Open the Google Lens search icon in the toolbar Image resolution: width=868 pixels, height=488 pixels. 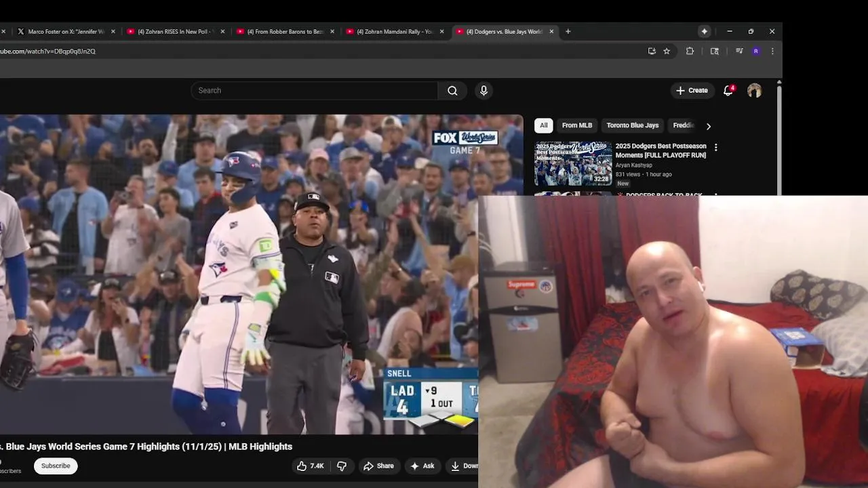pos(715,51)
